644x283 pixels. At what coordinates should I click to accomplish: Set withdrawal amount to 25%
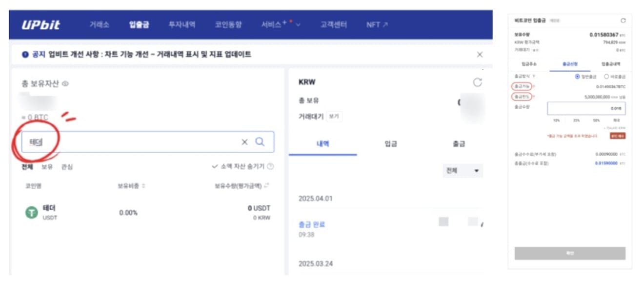tap(576, 120)
